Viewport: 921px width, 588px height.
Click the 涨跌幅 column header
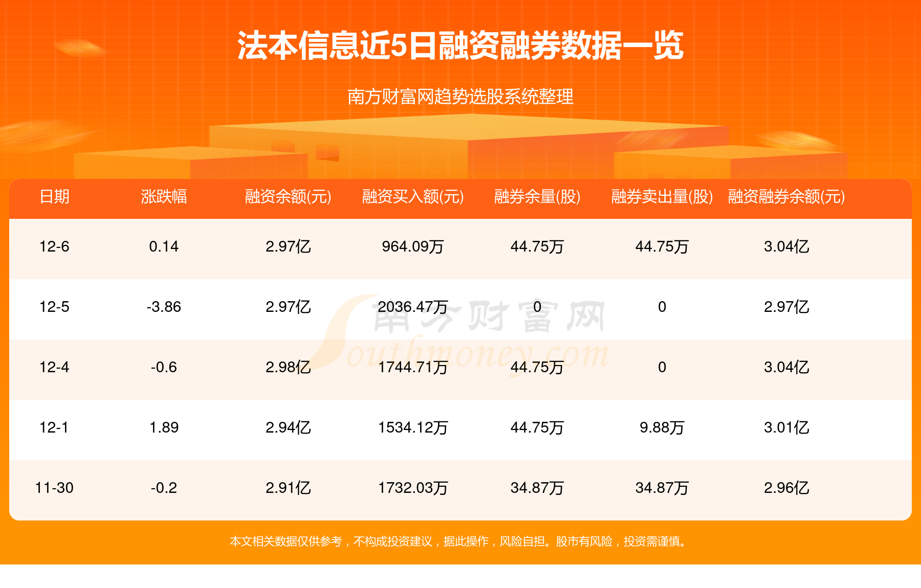(x=164, y=196)
